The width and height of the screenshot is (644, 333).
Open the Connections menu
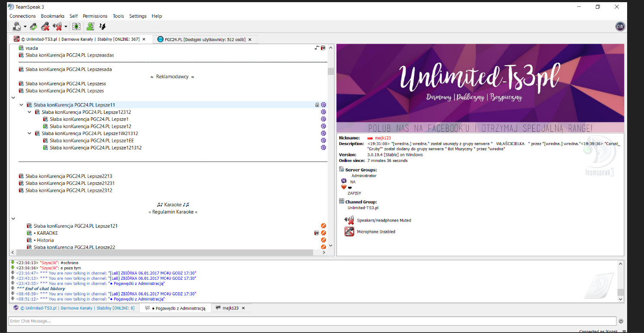[x=22, y=16]
